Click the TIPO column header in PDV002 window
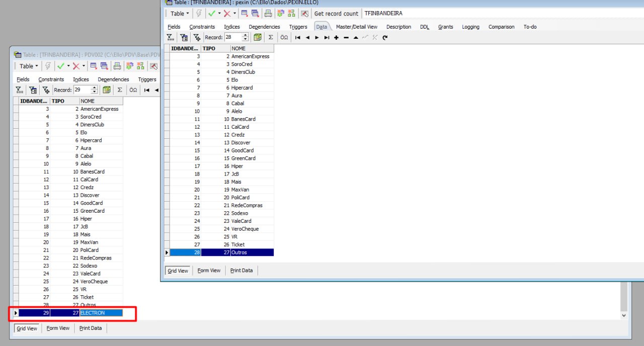Screen dimensions: 644x346 [65, 101]
